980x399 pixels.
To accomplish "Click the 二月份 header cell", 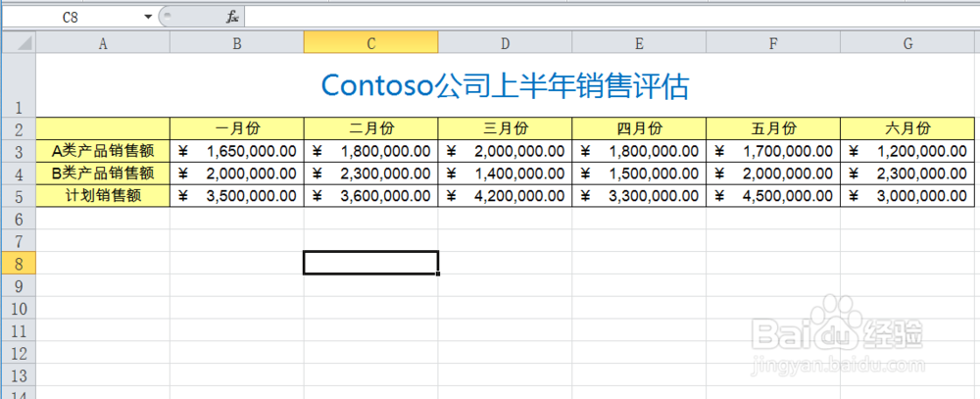I will point(371,128).
